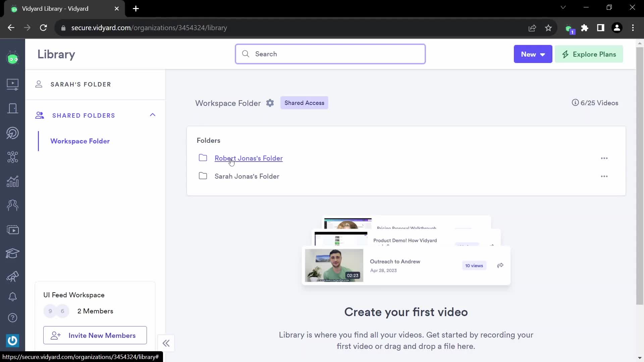Image resolution: width=644 pixels, height=362 pixels.
Task: Open the integrations hub sidebar icon
Action: coord(13,157)
